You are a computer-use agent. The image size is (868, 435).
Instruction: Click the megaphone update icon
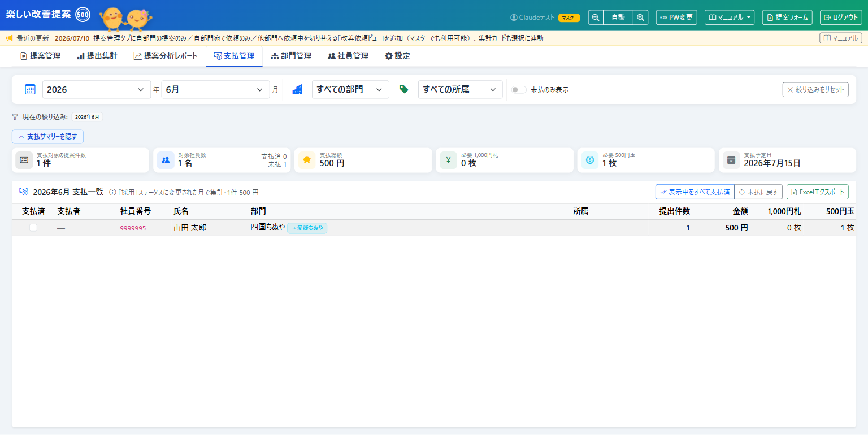pos(9,38)
